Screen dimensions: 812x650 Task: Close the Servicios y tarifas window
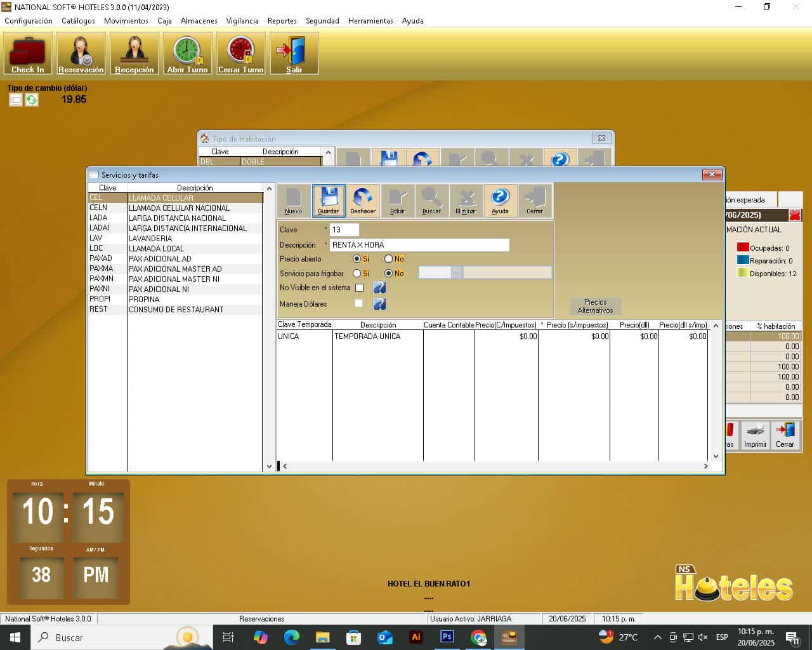[712, 175]
